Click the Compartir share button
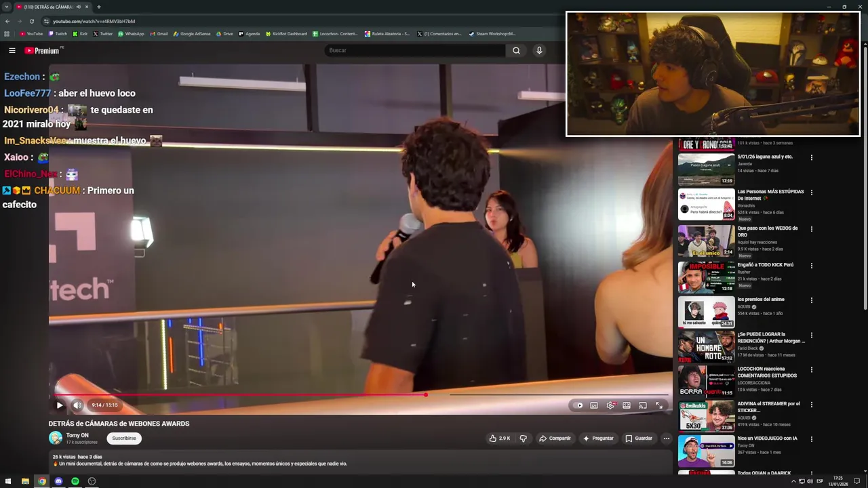 click(x=555, y=439)
